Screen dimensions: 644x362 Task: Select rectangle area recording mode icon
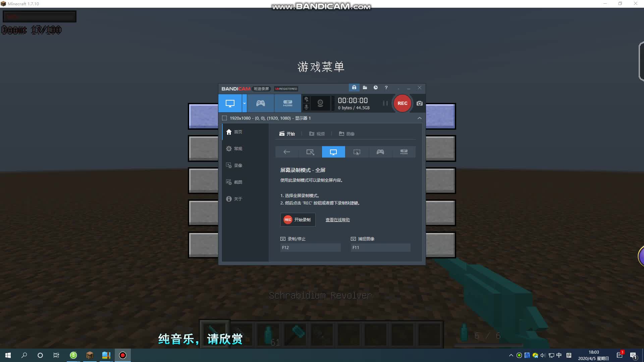click(310, 152)
